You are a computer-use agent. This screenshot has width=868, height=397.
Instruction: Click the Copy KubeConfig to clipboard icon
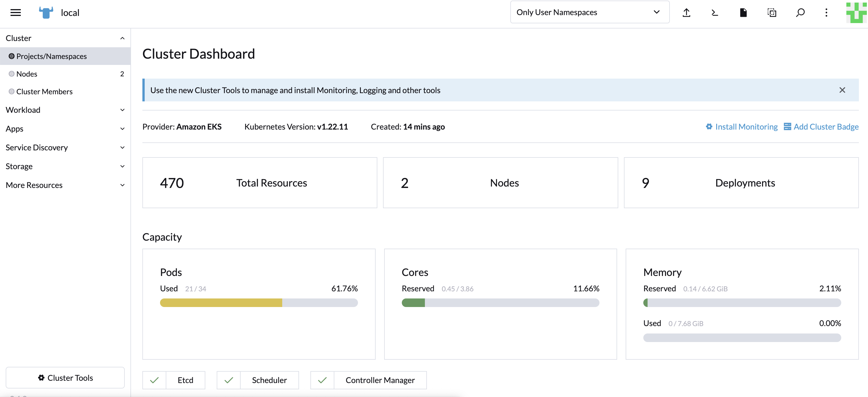coord(772,13)
